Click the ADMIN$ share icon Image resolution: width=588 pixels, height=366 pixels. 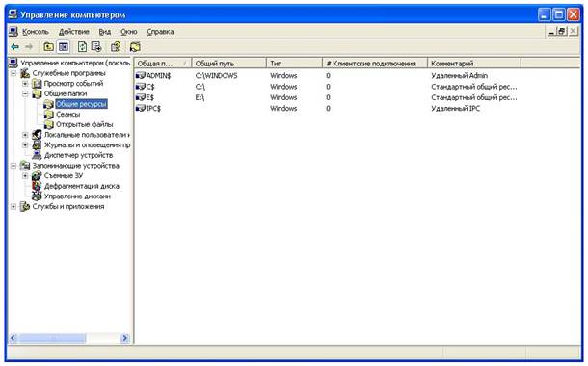(x=141, y=76)
